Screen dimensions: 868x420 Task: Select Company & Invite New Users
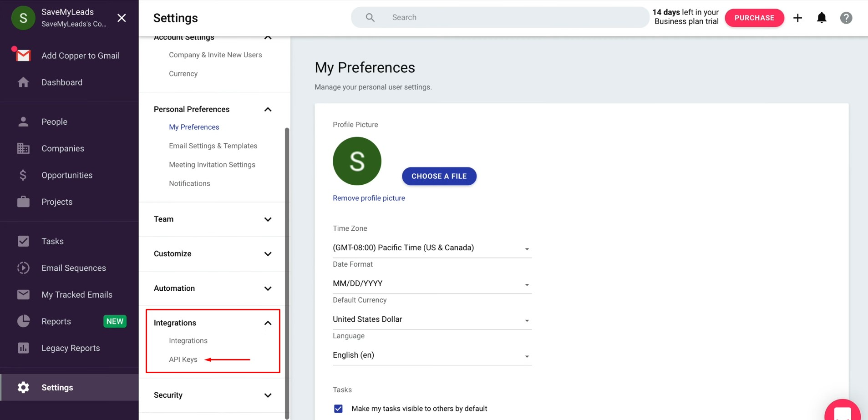pyautogui.click(x=215, y=55)
